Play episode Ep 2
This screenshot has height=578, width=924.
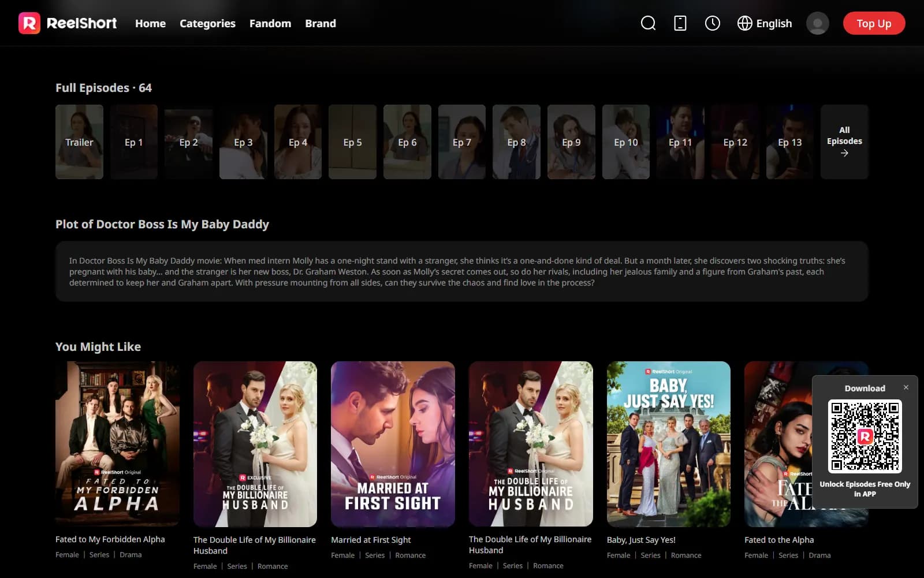pos(188,142)
